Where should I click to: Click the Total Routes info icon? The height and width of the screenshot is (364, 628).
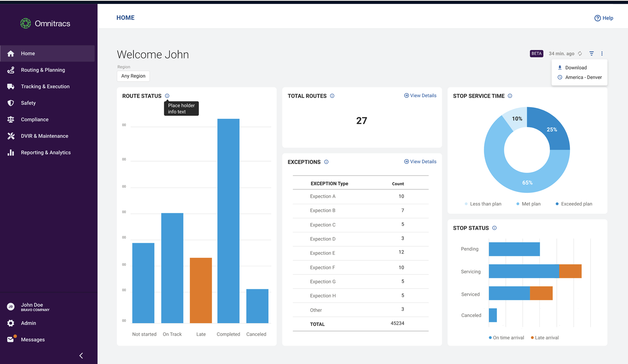point(332,96)
